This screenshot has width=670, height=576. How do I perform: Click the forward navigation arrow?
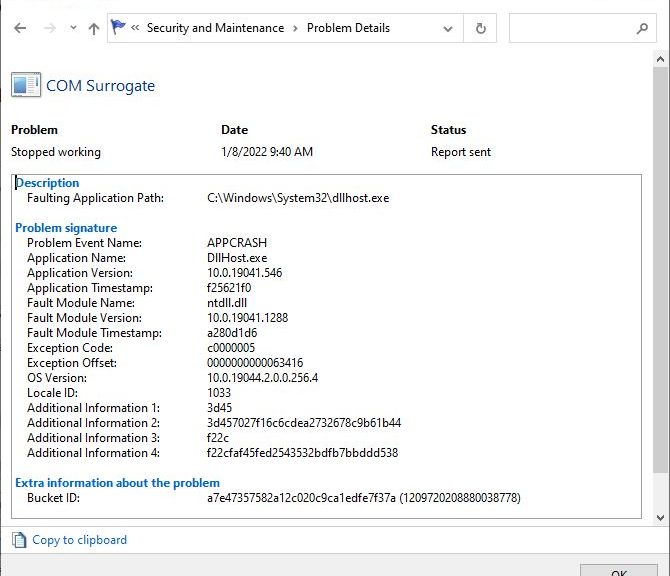coord(50,28)
